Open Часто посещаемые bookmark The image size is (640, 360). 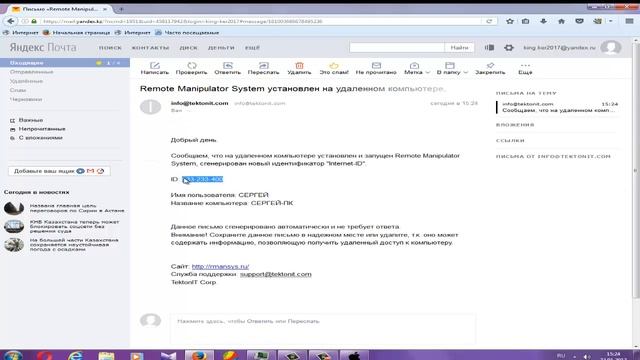(187, 33)
